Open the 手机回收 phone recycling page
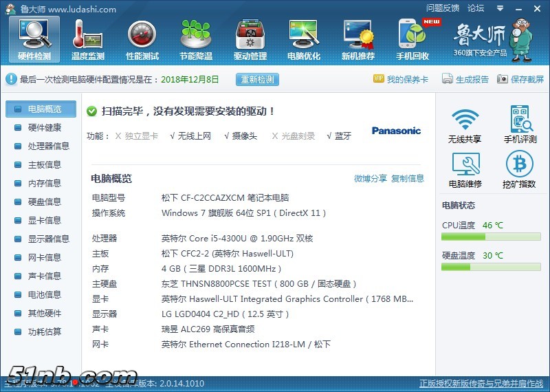This screenshot has width=550, height=392. click(412, 39)
